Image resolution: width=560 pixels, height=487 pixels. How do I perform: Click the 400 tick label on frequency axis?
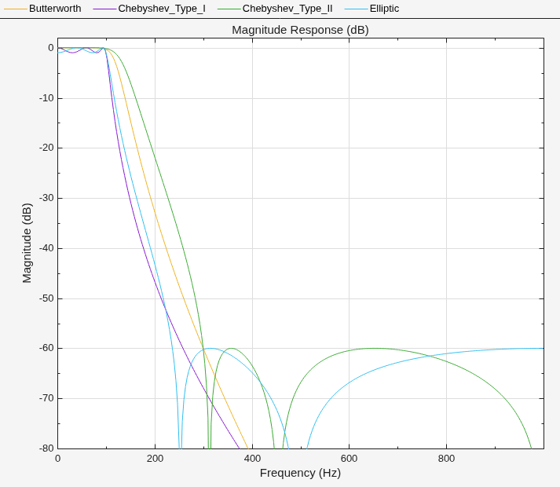click(252, 458)
